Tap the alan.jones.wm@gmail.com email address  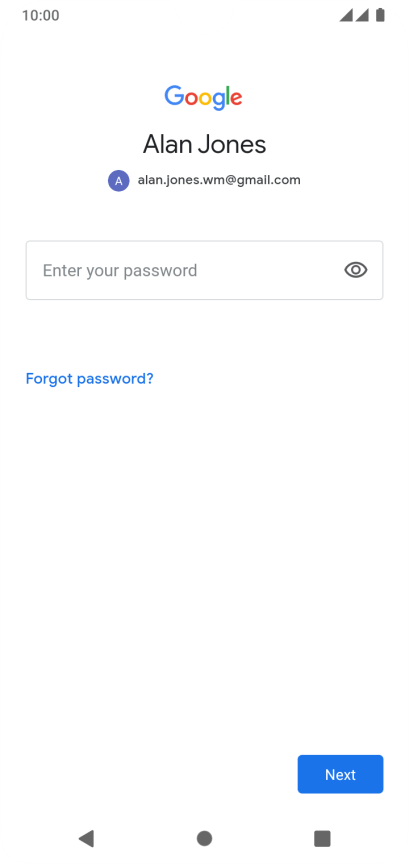pos(219,180)
